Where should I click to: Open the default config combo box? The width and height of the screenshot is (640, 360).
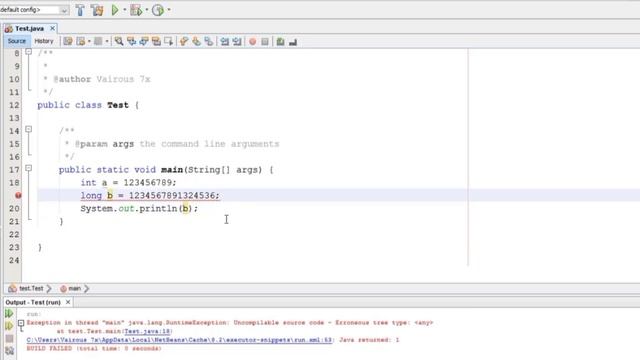click(34, 10)
